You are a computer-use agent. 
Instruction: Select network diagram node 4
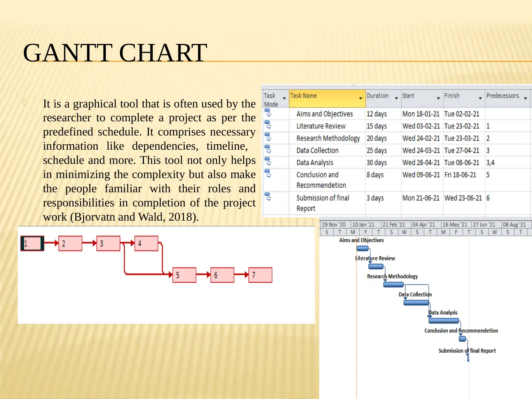pyautogui.click(x=146, y=243)
